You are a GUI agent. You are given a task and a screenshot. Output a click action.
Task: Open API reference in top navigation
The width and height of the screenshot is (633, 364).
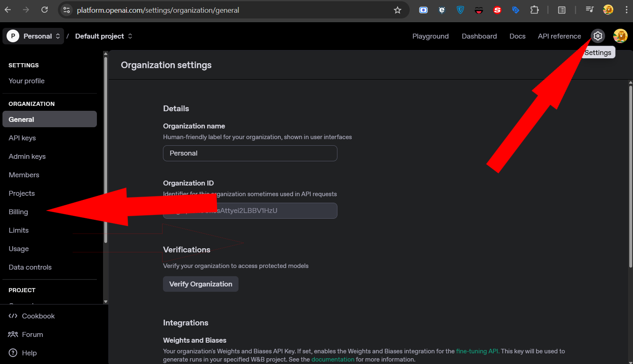(x=560, y=36)
